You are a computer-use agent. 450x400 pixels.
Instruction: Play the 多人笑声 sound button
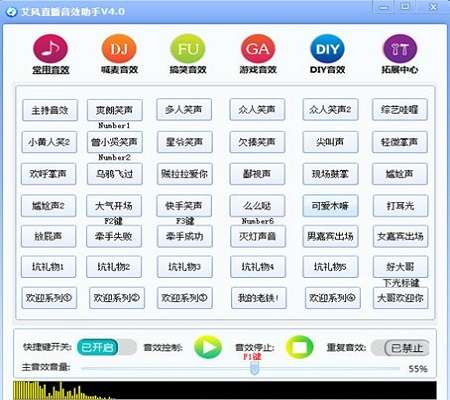(x=184, y=109)
